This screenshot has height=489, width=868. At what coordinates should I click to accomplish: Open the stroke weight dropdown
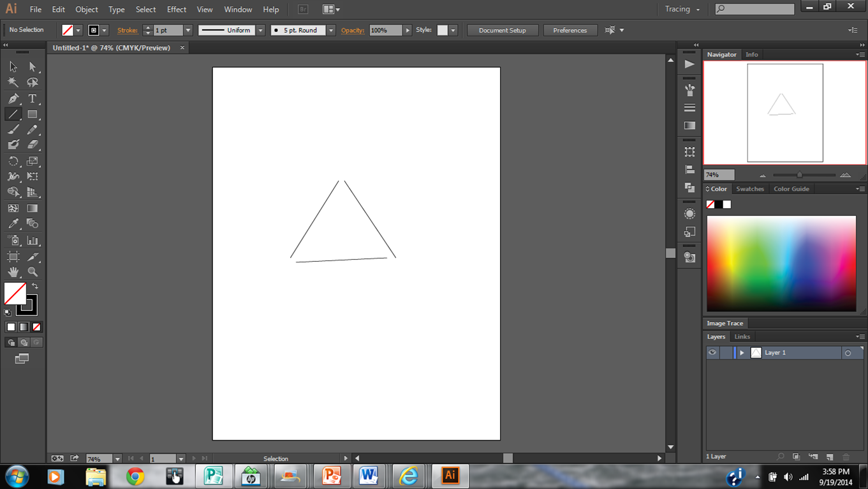click(x=188, y=30)
